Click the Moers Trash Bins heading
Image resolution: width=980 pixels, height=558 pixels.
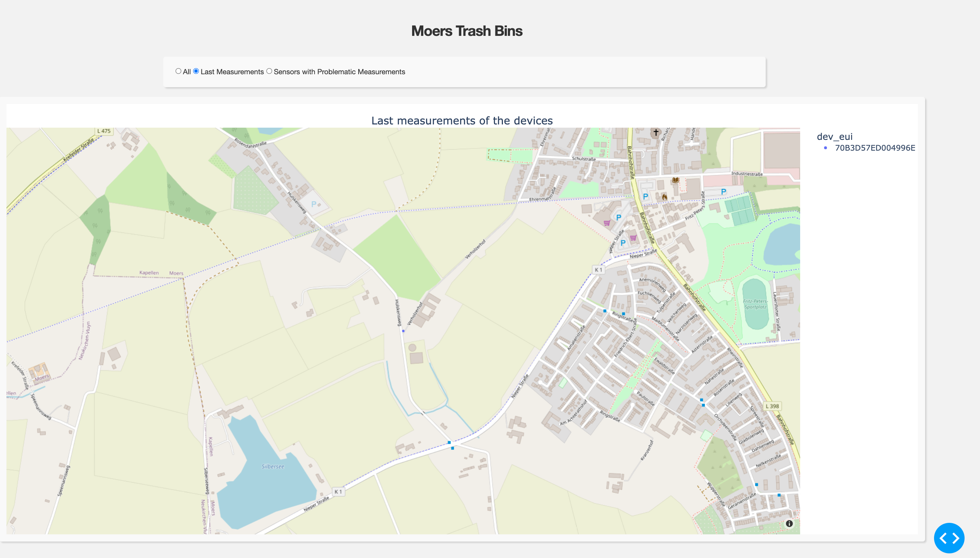466,31
